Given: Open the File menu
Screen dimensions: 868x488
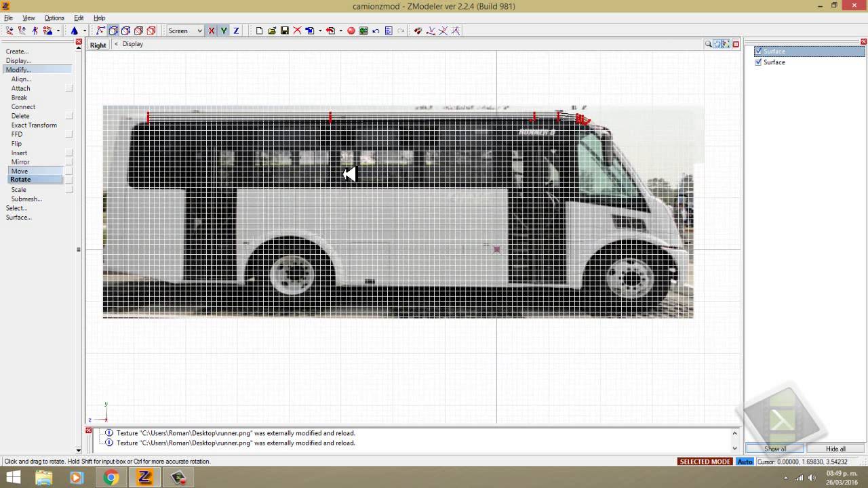Looking at the screenshot, I should (8, 18).
